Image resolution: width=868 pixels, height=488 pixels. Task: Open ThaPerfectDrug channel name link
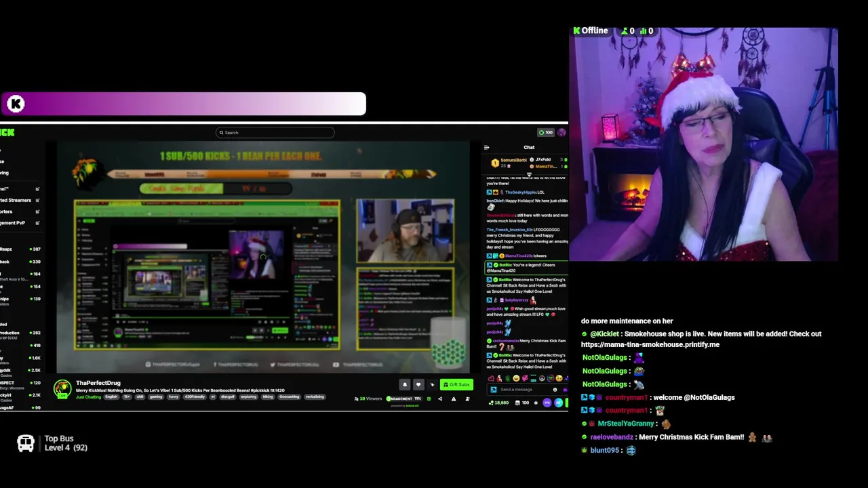98,383
